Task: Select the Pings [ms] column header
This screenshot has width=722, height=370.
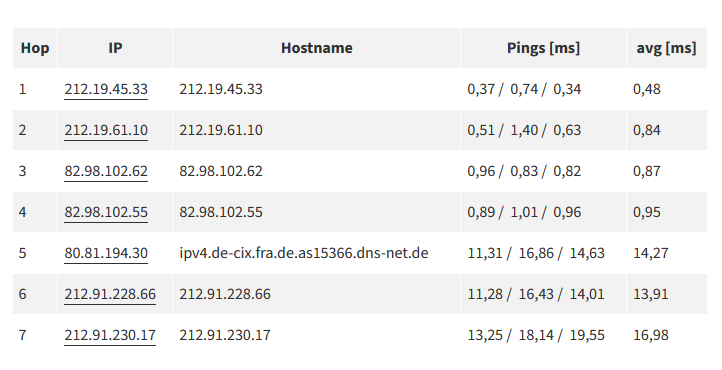Action: [543, 48]
